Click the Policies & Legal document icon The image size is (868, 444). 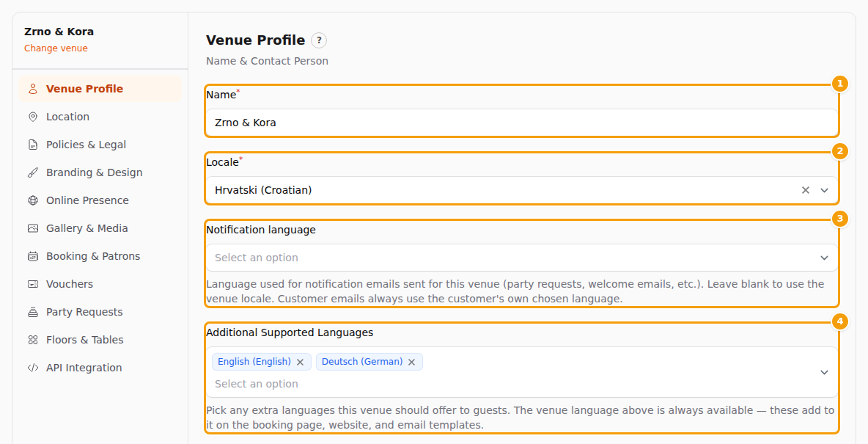33,145
